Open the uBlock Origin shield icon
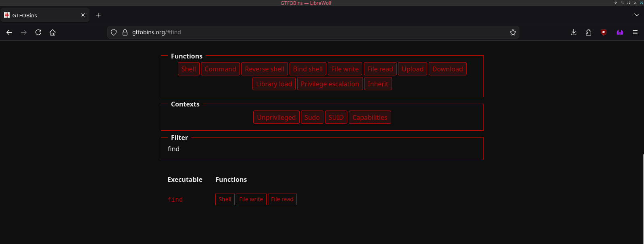This screenshot has width=644, height=244. click(x=603, y=32)
